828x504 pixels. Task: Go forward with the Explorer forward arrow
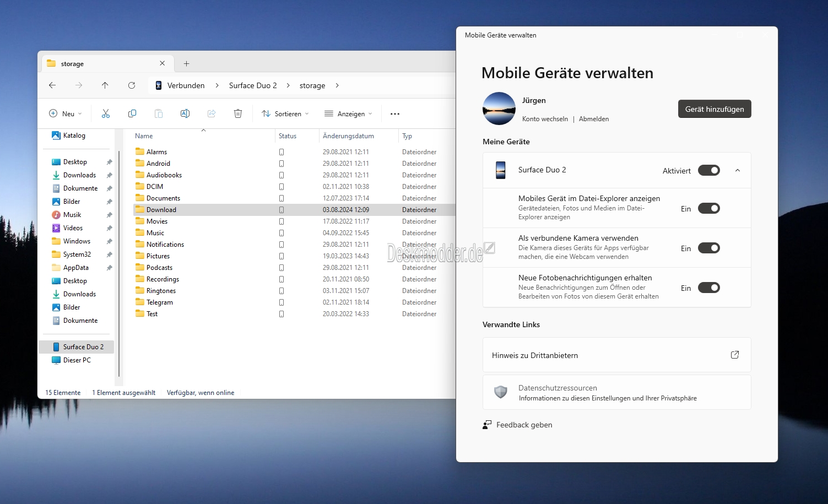tap(79, 85)
